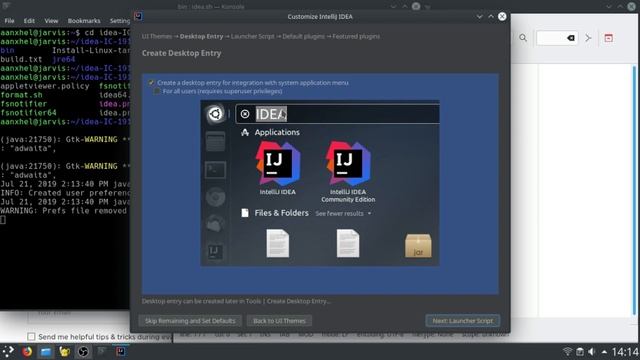This screenshot has height=360, width=640.
Task: Open the Settings menu in Konsole
Action: click(x=120, y=21)
